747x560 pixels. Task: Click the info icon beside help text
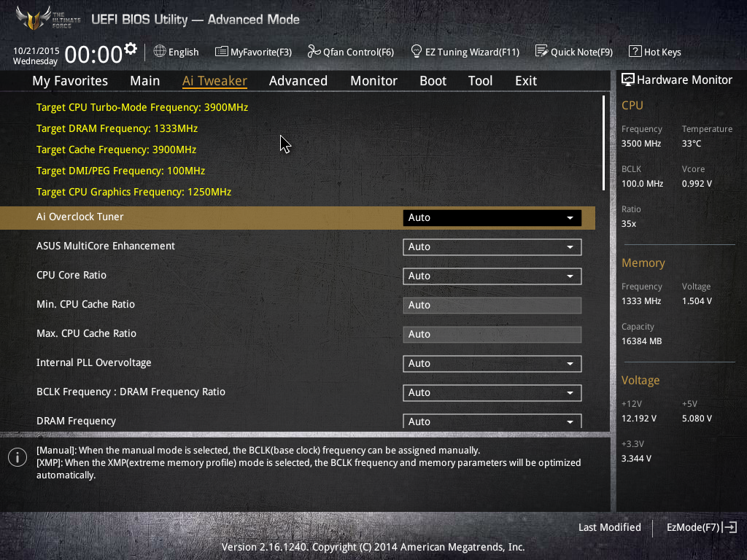pos(18,458)
